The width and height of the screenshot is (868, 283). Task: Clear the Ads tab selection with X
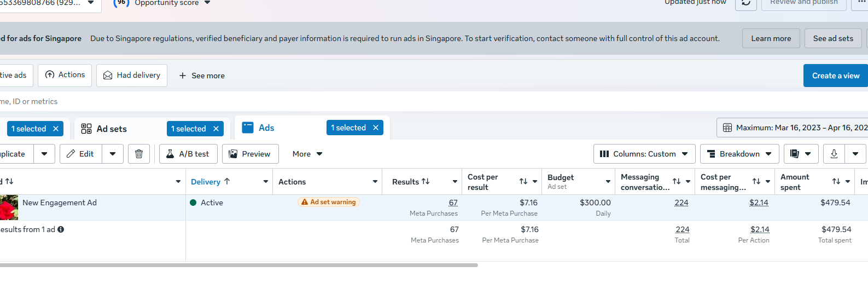[376, 128]
